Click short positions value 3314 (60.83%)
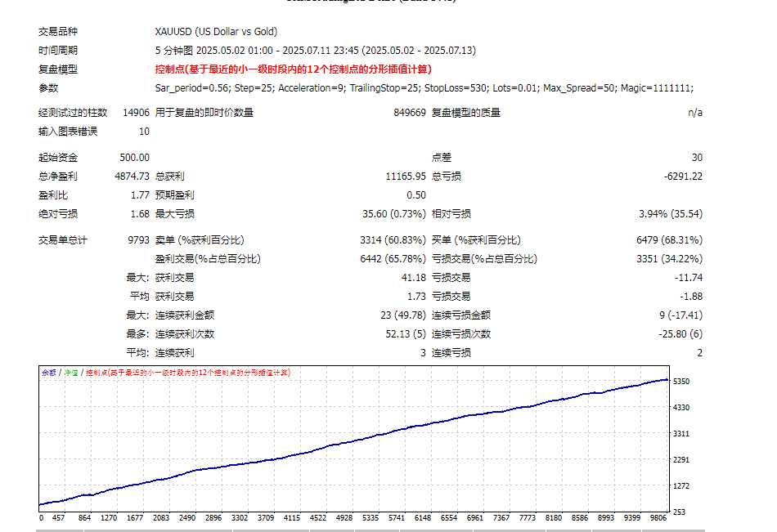This screenshot has width=777, height=532. click(393, 240)
